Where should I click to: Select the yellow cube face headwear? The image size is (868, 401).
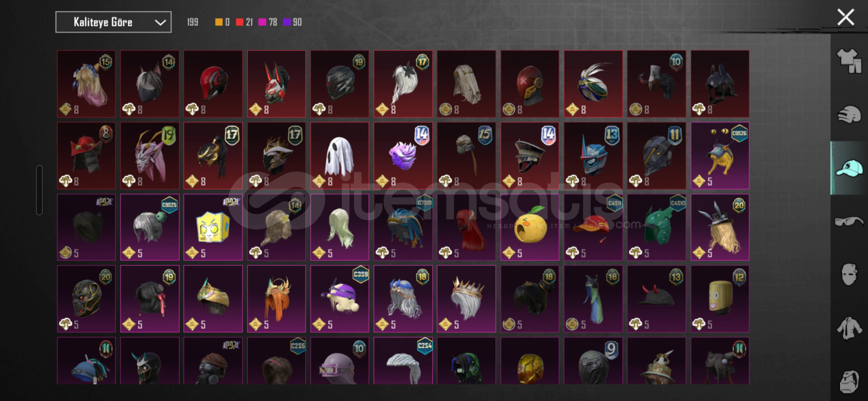point(213,227)
